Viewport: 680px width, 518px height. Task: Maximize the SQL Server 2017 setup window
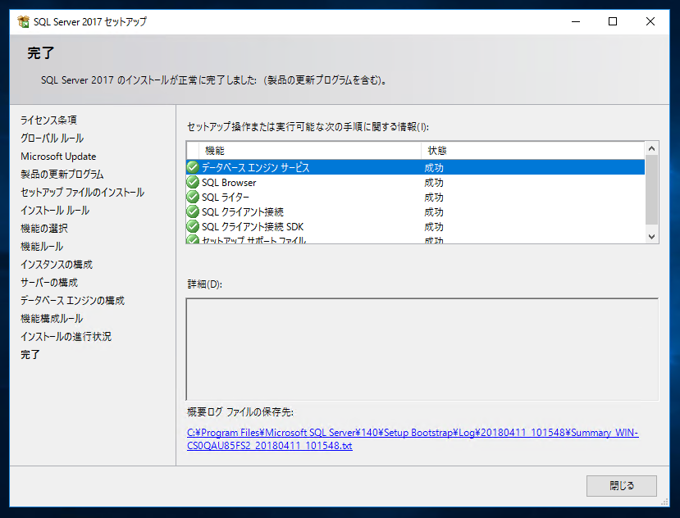click(x=612, y=21)
